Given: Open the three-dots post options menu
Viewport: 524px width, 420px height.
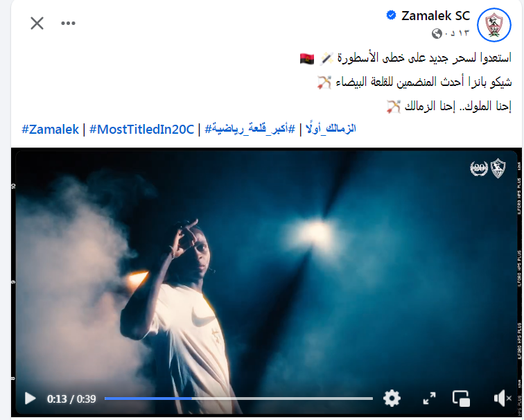Looking at the screenshot, I should click(x=68, y=23).
